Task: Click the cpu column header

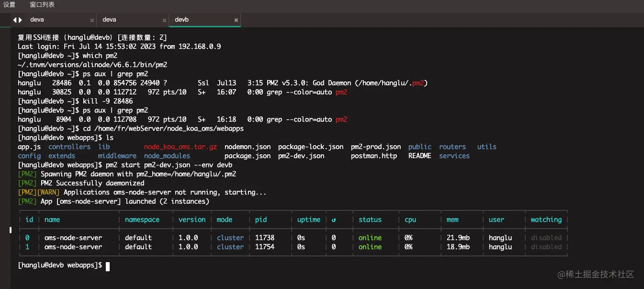Action: coord(410,220)
